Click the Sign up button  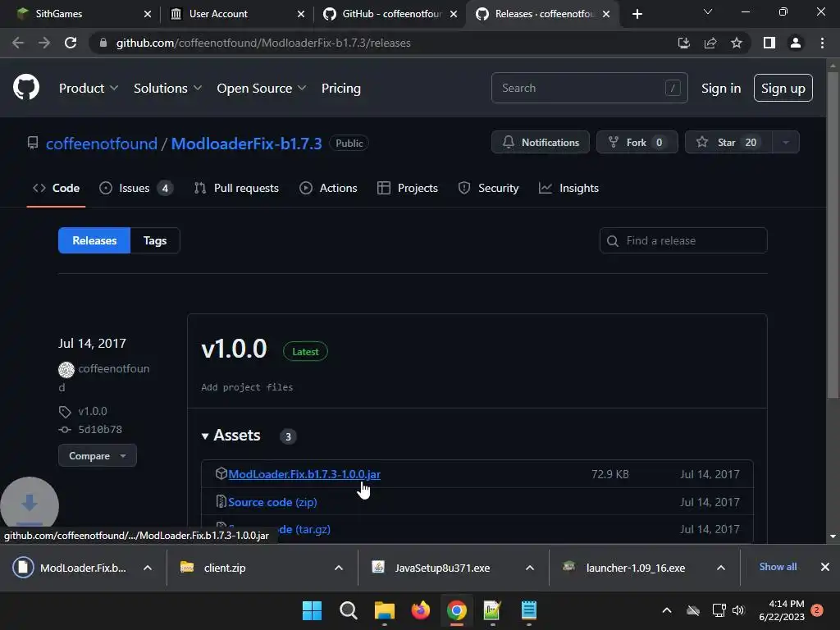pos(783,88)
